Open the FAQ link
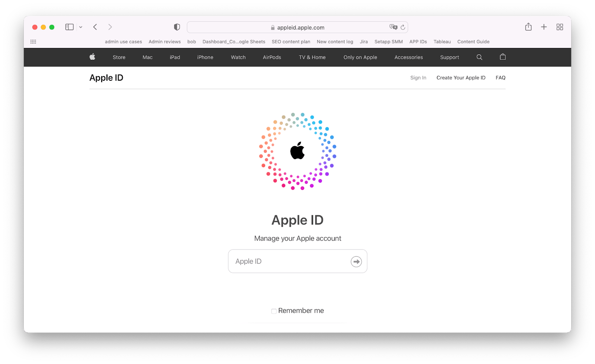 (x=501, y=78)
